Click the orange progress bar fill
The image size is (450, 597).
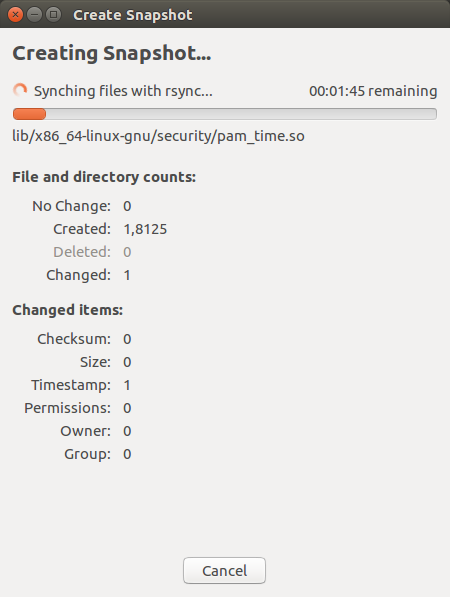[29, 114]
